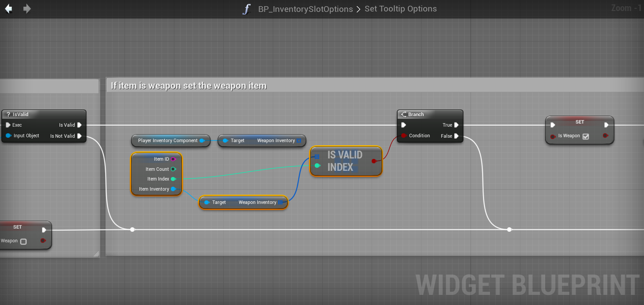Viewport: 644px width, 305px height.
Task: Select the IS VALID INDEX node
Action: coord(346,161)
